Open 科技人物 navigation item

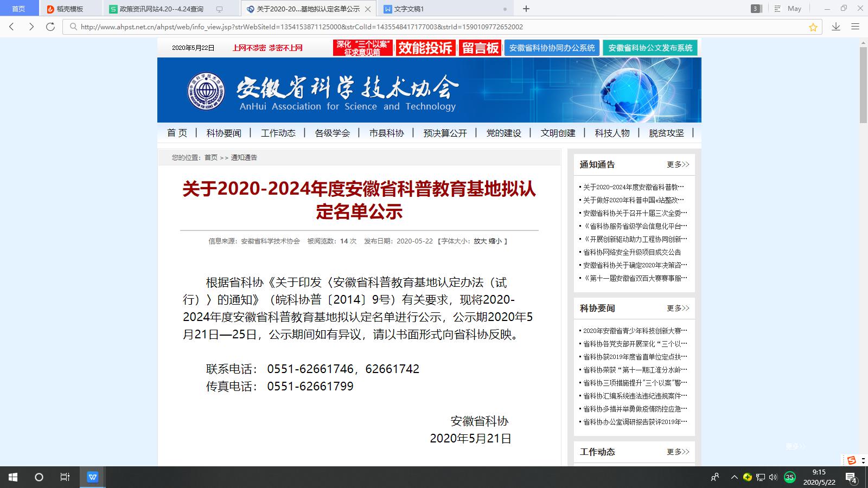612,133
